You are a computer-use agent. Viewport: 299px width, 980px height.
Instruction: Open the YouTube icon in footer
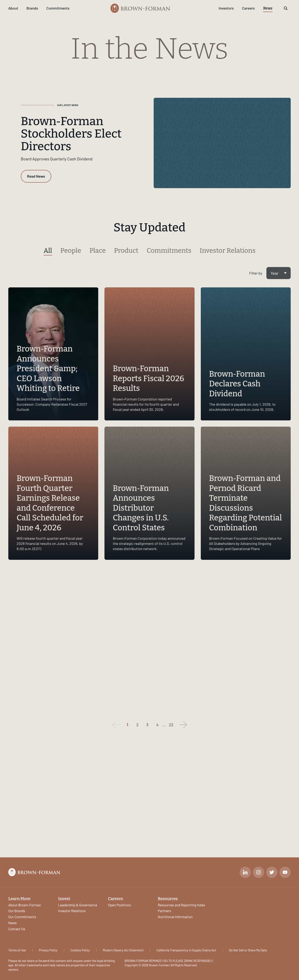[285, 872]
